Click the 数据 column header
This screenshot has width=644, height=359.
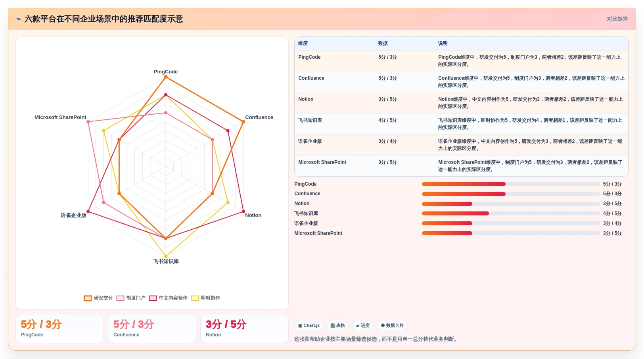click(383, 44)
